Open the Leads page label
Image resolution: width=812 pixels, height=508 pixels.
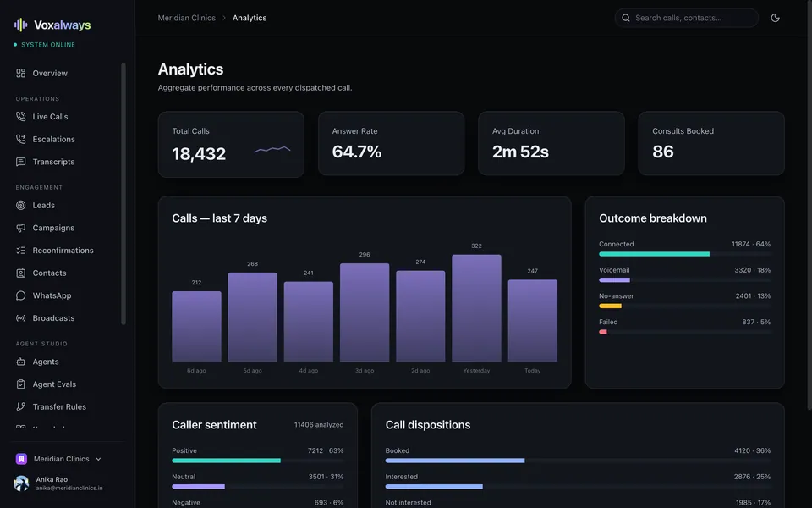pyautogui.click(x=43, y=205)
